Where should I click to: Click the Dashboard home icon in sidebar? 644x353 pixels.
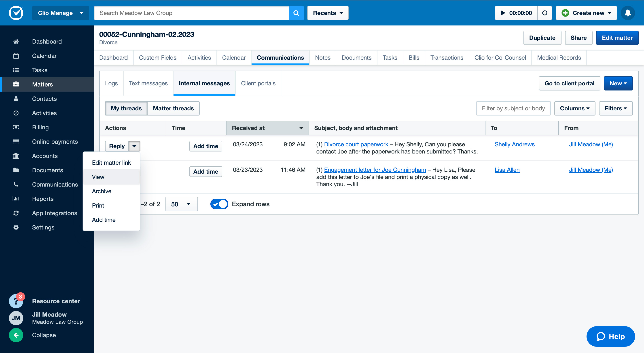click(16, 42)
